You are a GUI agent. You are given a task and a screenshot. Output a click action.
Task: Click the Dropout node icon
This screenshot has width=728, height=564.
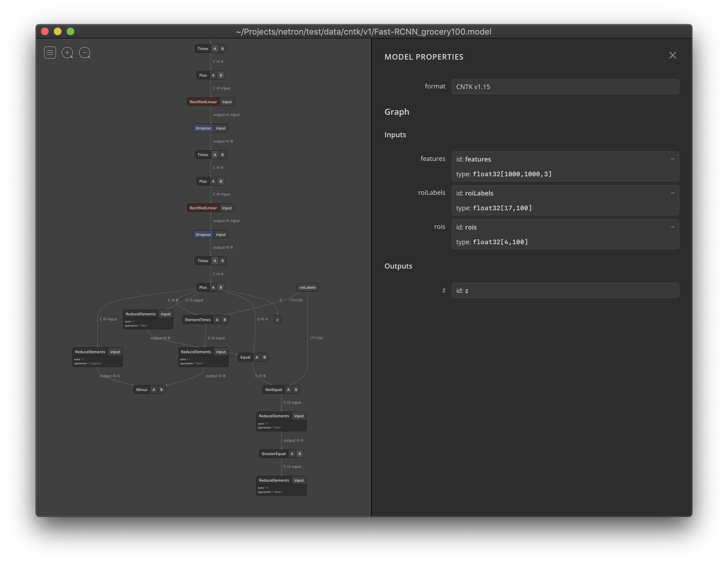click(x=203, y=128)
